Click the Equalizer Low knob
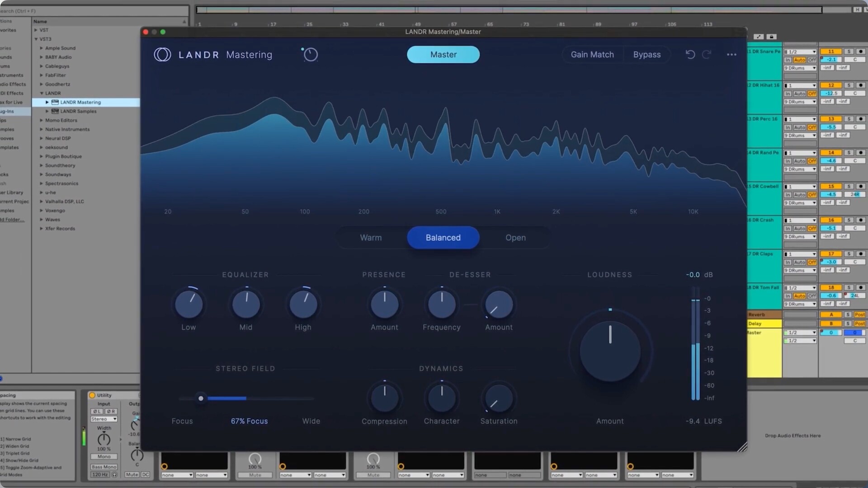 (189, 304)
